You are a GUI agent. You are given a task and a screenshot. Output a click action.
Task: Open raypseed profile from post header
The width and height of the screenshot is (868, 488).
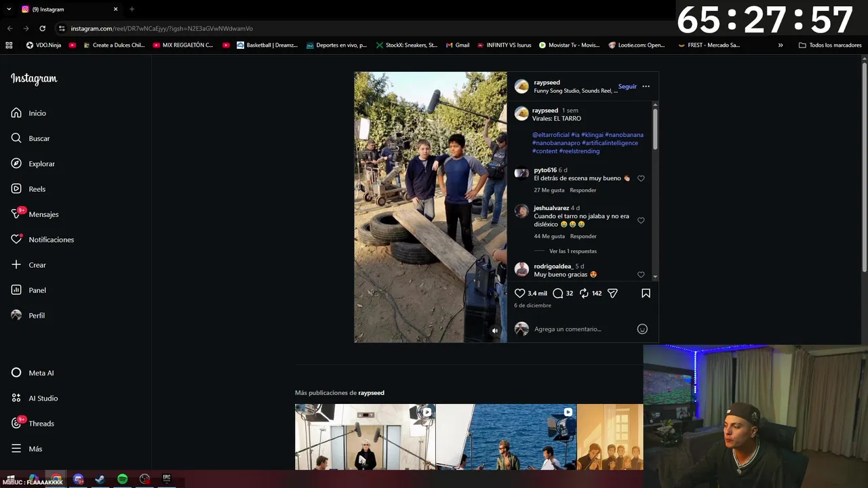547,83
